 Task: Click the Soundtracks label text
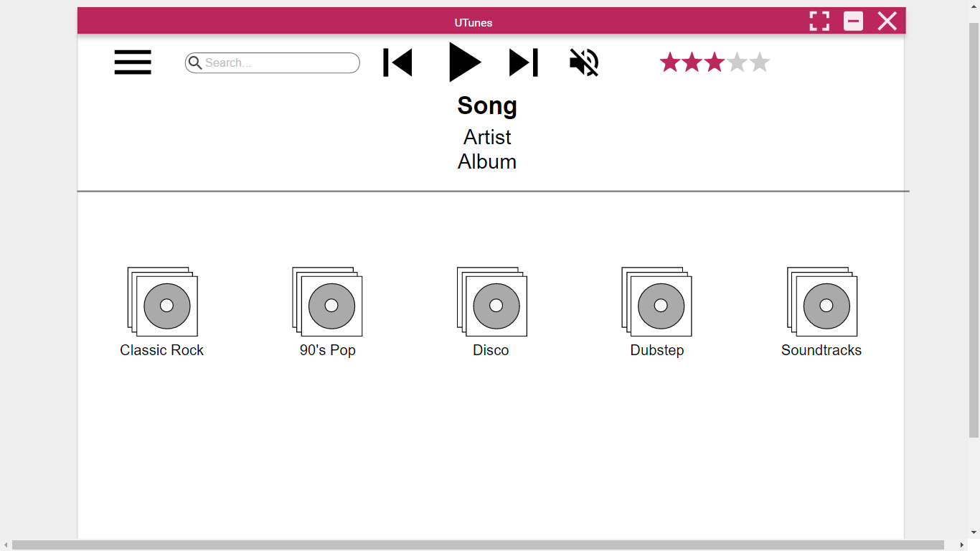pos(821,350)
